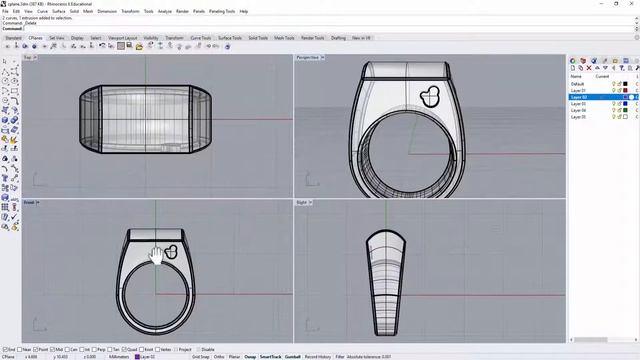Click the save CPlane floppy disk icon
Screen dimensions: 640x360
click(x=129, y=46)
